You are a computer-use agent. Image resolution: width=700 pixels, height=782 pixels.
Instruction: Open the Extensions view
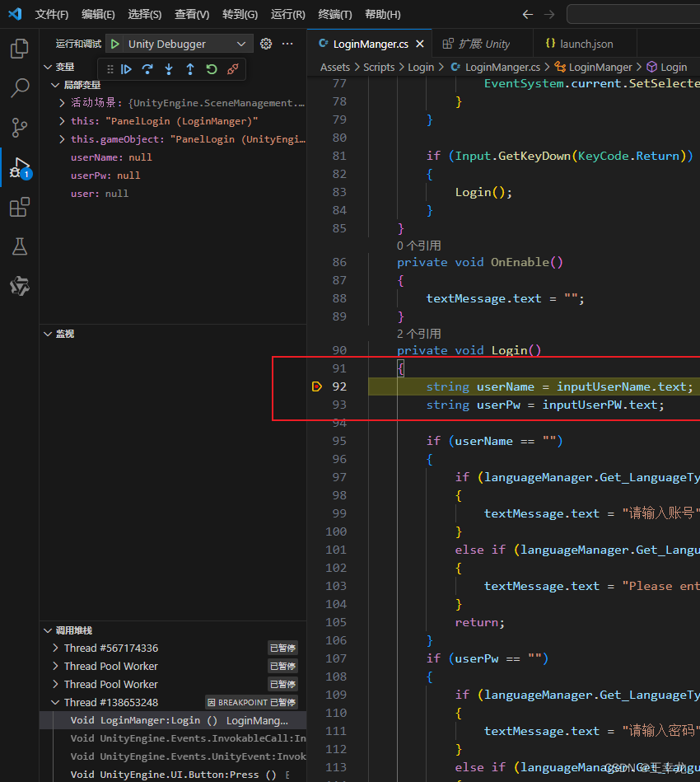[19, 207]
